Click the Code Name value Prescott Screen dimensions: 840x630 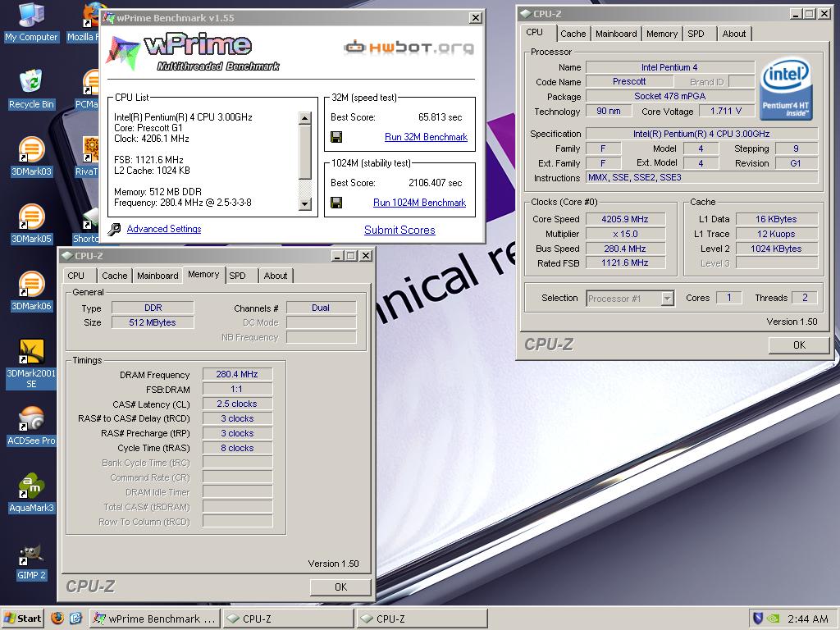(x=629, y=81)
